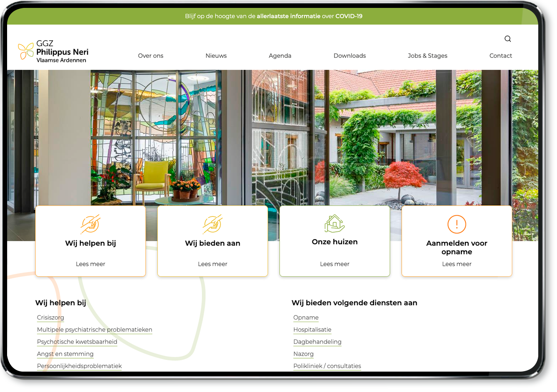This screenshot has width=557, height=392.
Task: Open the Crisiszorg link
Action: 50,318
